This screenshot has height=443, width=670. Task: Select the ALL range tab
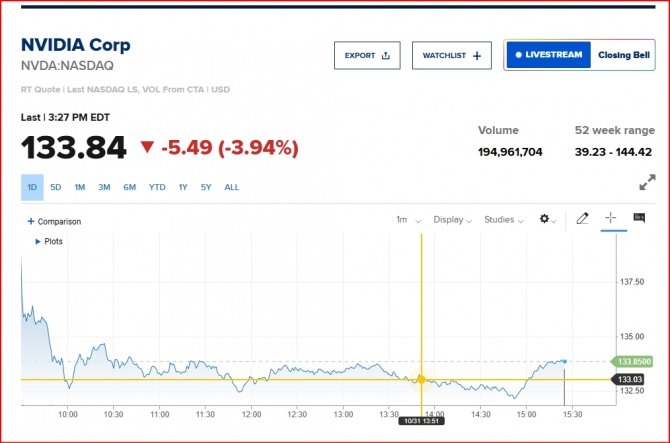(232, 187)
